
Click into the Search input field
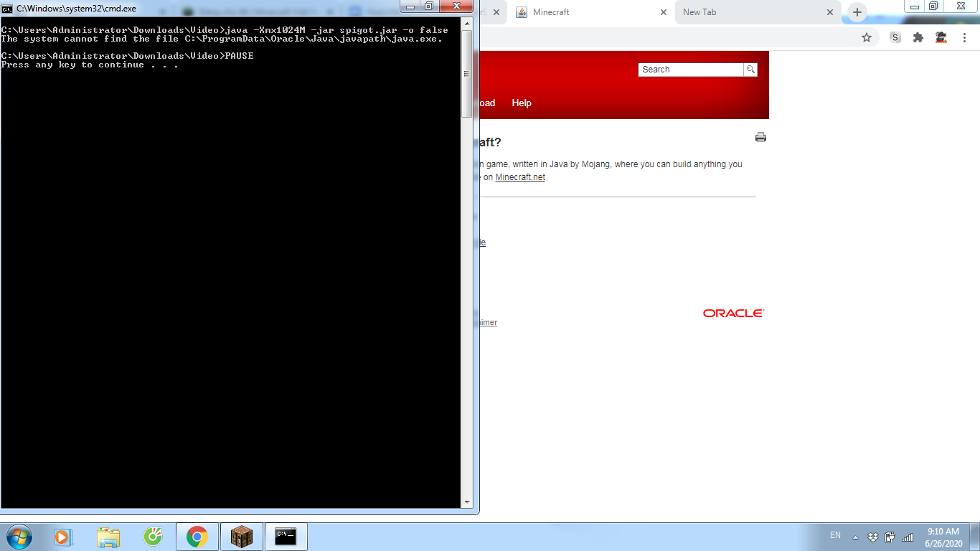click(691, 70)
